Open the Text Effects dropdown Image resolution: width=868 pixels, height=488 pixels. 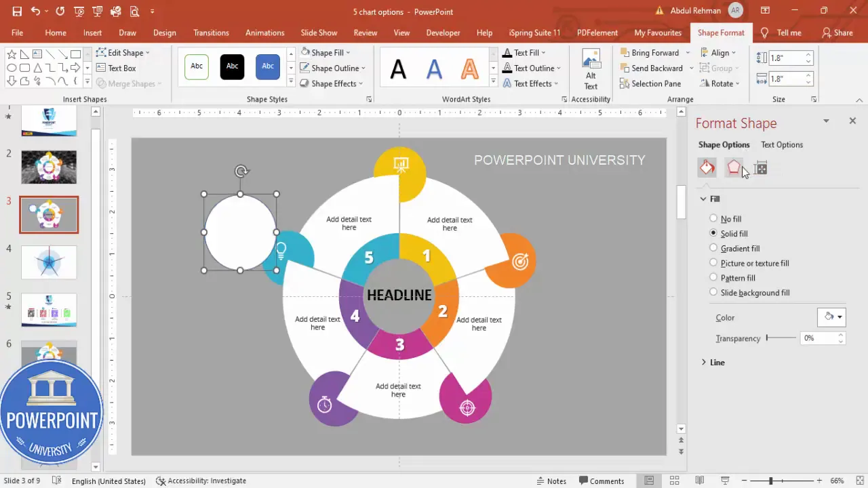click(530, 83)
